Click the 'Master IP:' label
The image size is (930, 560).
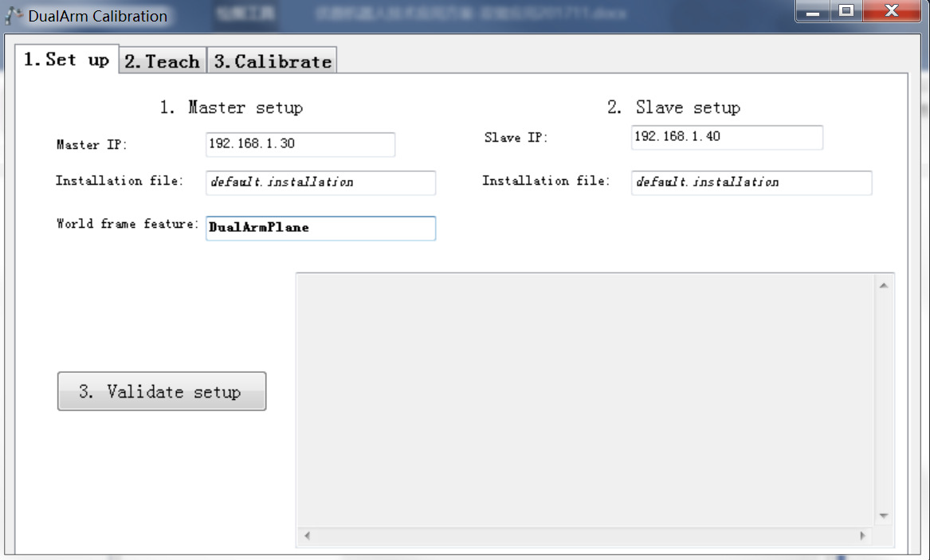click(x=92, y=145)
